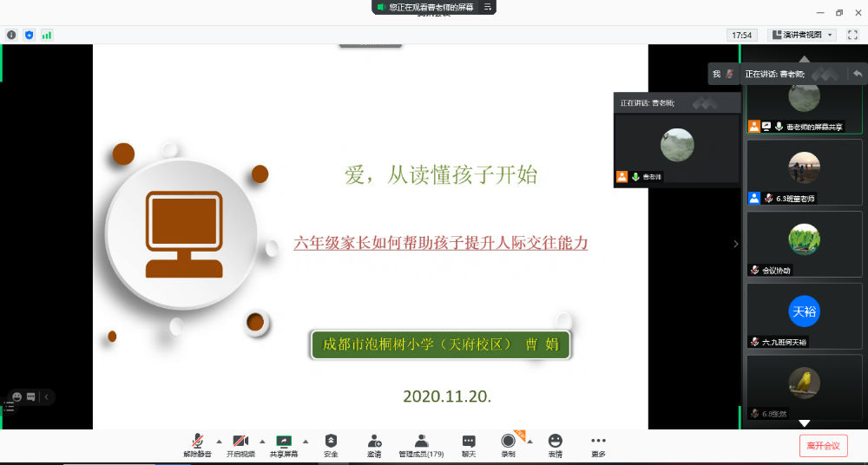Enter full screen via corner brackets icon

(x=853, y=35)
